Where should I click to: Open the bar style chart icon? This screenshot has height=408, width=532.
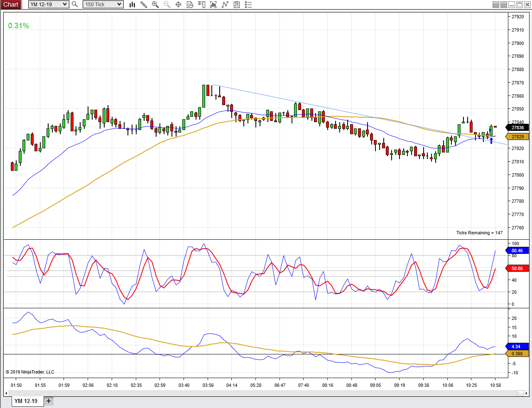pos(132,5)
